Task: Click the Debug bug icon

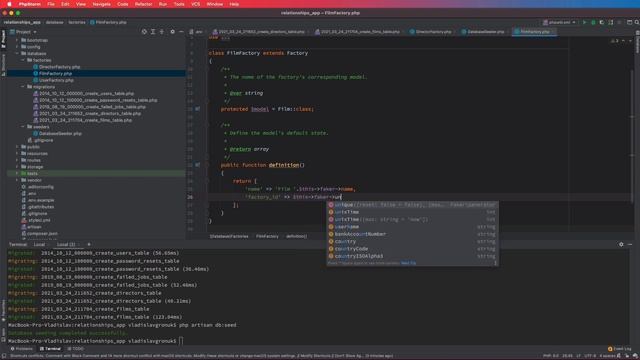Action: (593, 22)
